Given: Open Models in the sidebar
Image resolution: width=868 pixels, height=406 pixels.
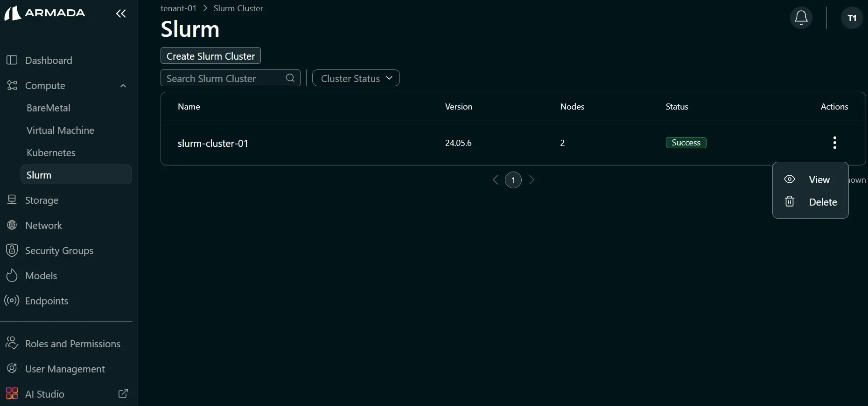Looking at the screenshot, I should tap(41, 275).
